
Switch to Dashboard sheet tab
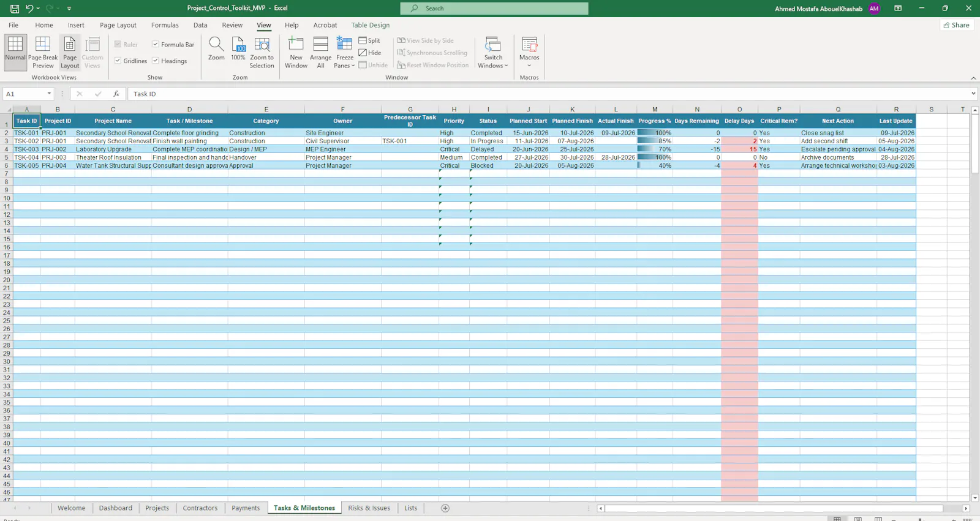116,508
